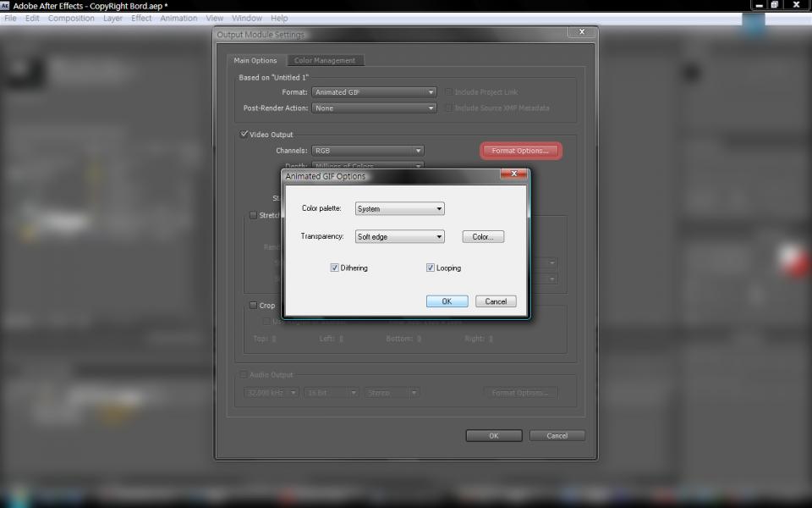The height and width of the screenshot is (508, 812).
Task: Uncheck the Video Output option
Action: pyautogui.click(x=243, y=134)
